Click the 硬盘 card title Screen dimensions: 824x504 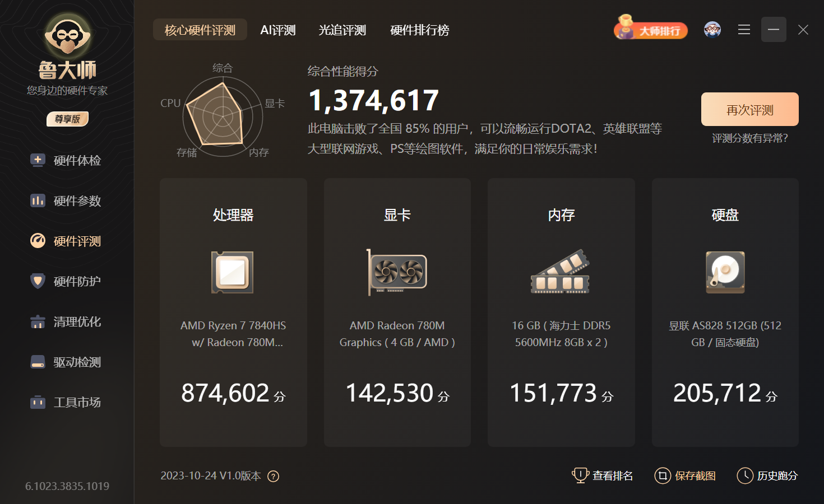(x=725, y=215)
